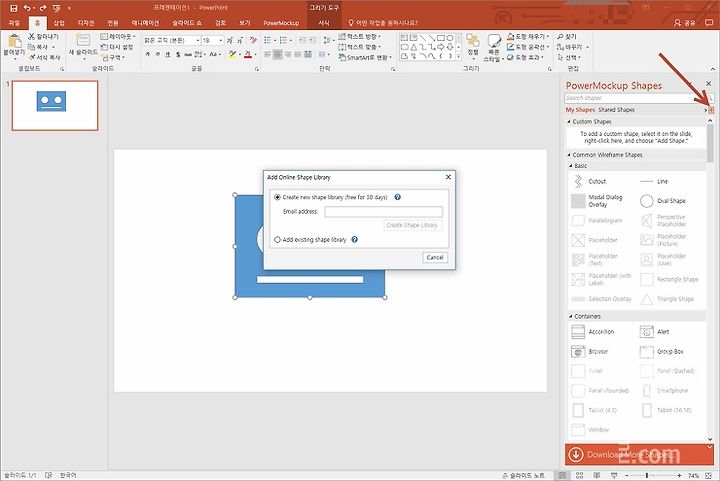This screenshot has width=720, height=481.
Task: Pick the Alert container shape
Action: pos(654,331)
